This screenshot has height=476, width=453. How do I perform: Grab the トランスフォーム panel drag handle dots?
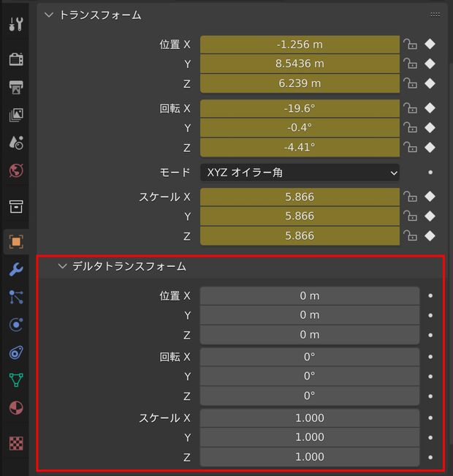(435, 15)
